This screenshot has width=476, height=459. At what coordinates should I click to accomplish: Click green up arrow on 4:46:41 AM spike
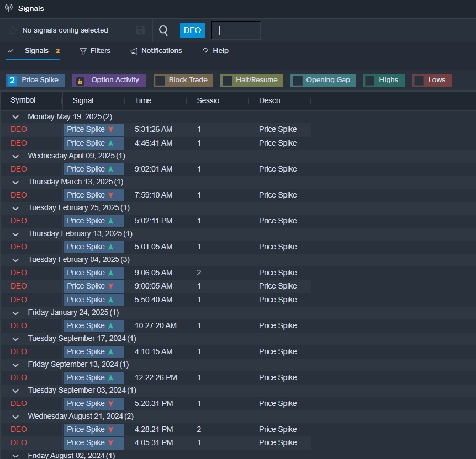pos(111,143)
